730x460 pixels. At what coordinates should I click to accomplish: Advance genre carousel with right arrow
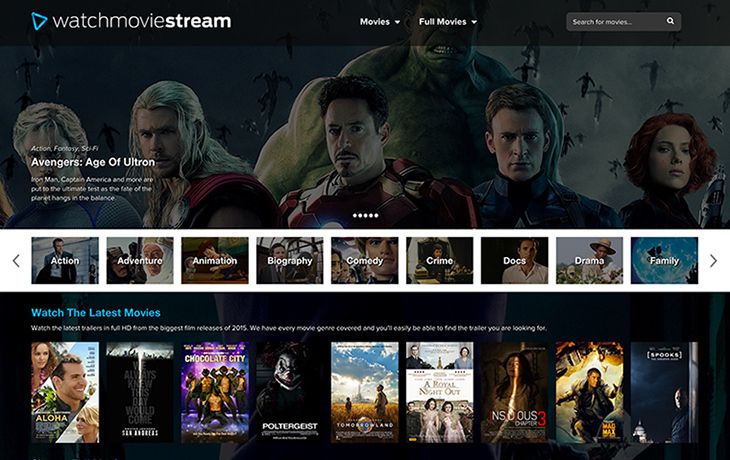[x=713, y=261]
